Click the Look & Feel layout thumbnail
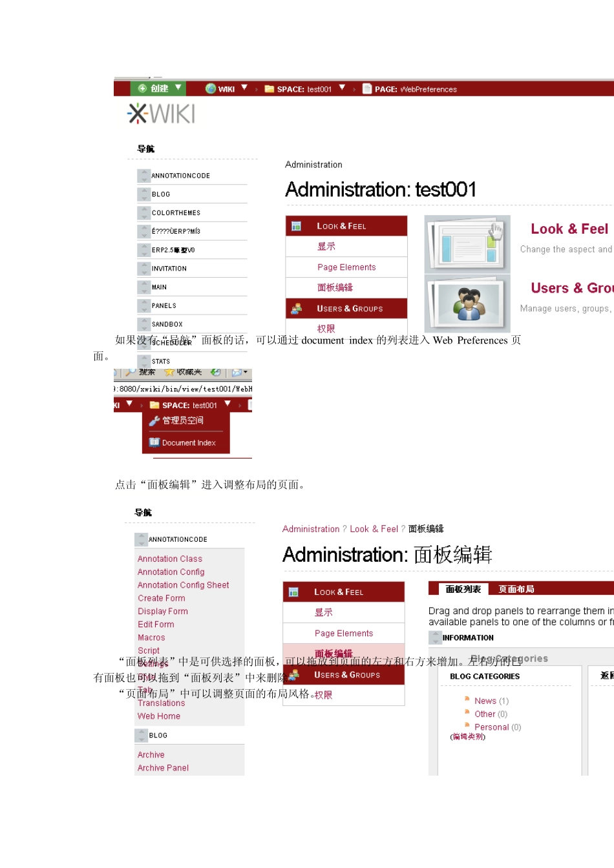 (x=468, y=244)
